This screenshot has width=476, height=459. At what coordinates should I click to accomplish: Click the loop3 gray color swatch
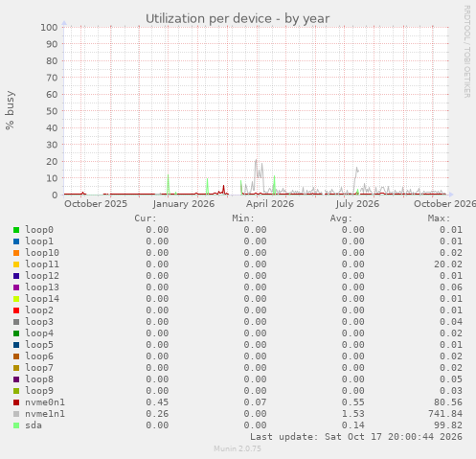pyautogui.click(x=16, y=322)
